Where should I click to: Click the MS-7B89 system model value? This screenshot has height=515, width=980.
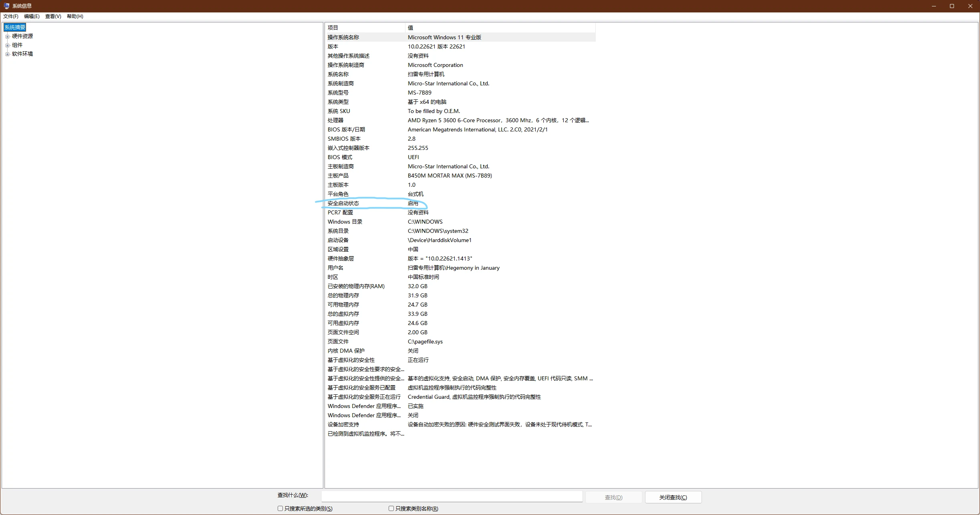point(419,93)
